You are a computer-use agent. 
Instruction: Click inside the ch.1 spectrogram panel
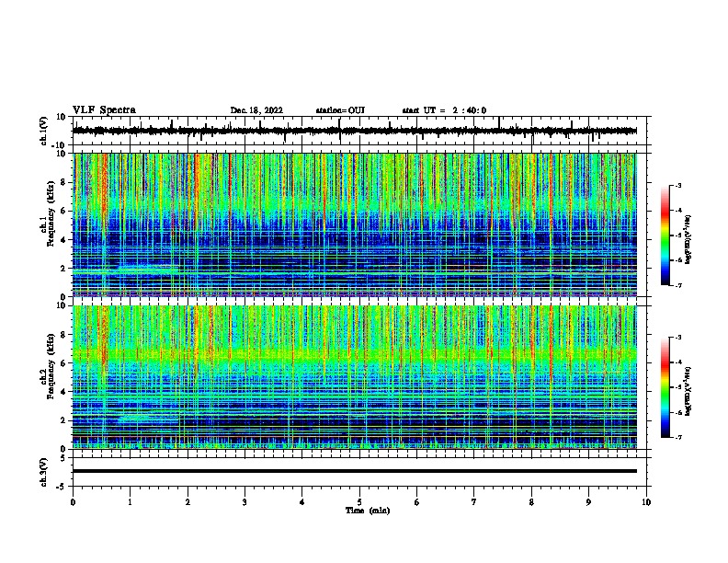click(x=355, y=224)
